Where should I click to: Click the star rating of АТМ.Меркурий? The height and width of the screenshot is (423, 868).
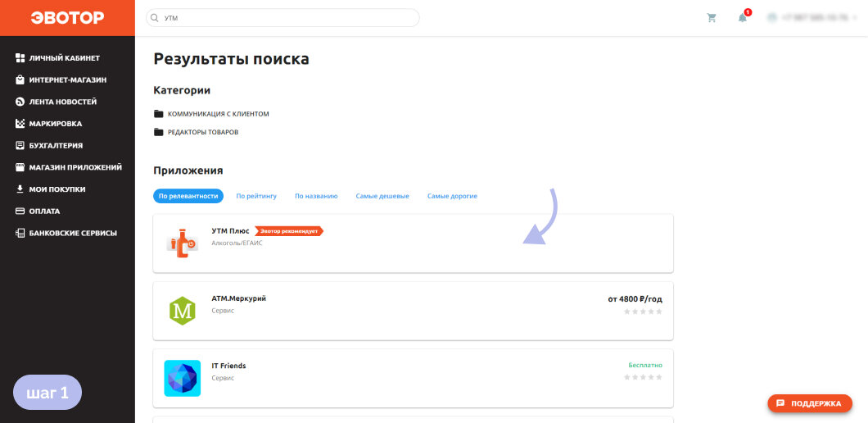tap(643, 312)
